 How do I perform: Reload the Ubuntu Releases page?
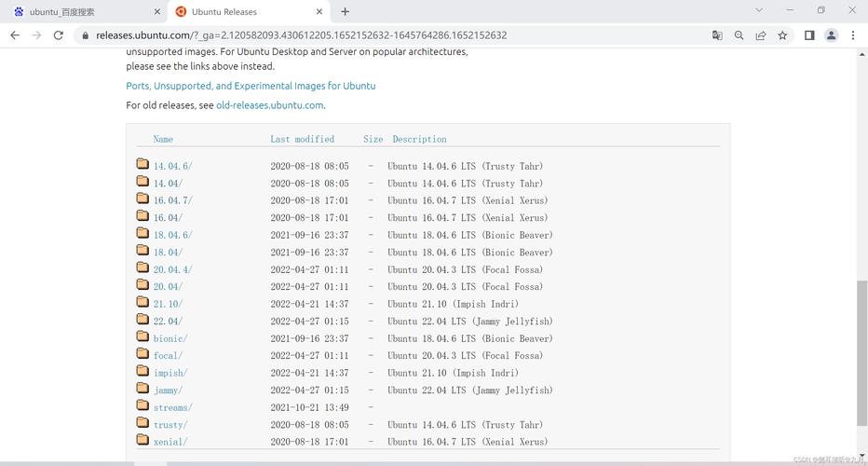(58, 34)
